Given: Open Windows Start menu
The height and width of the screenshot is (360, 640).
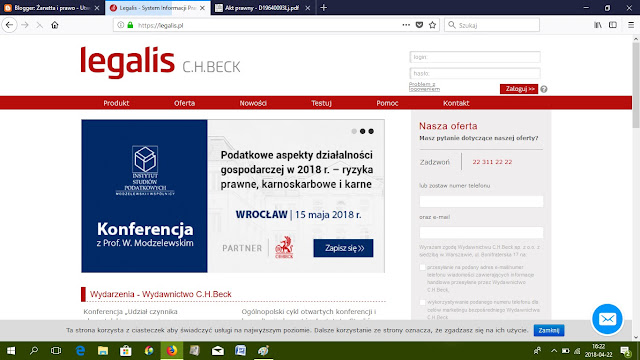Looking at the screenshot, I should pos(11,351).
